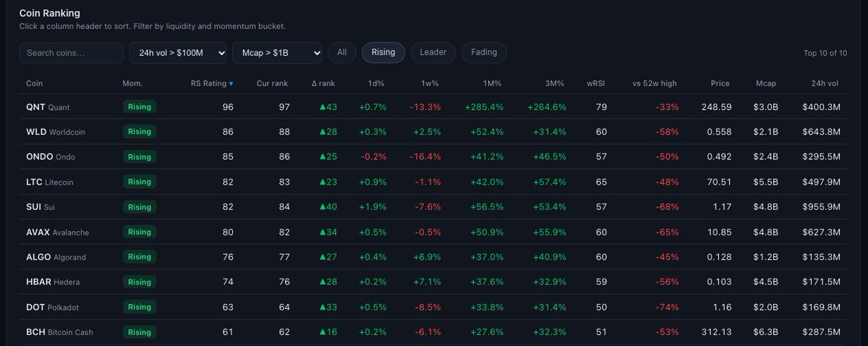
Task: Click the SUI Sui coin name
Action: pyautogui.click(x=41, y=207)
